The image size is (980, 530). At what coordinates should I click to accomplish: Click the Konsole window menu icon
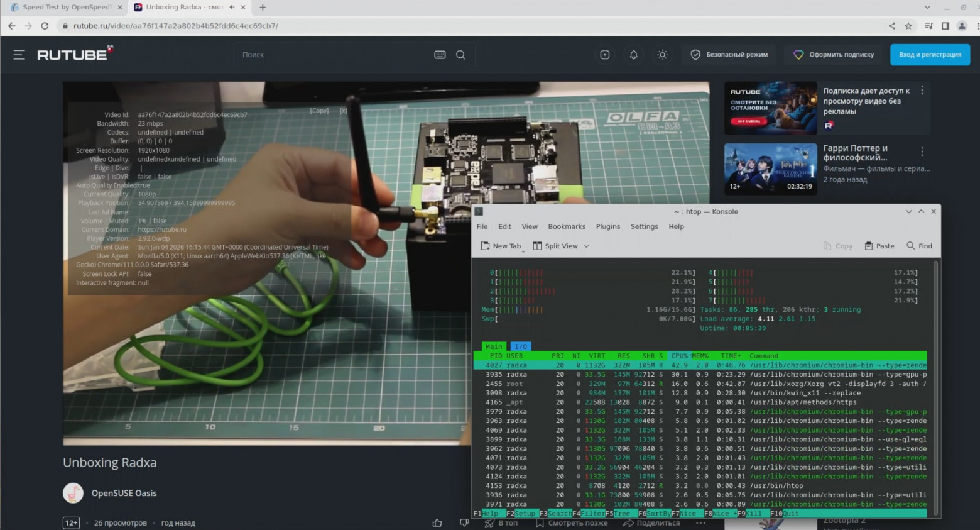(x=479, y=211)
